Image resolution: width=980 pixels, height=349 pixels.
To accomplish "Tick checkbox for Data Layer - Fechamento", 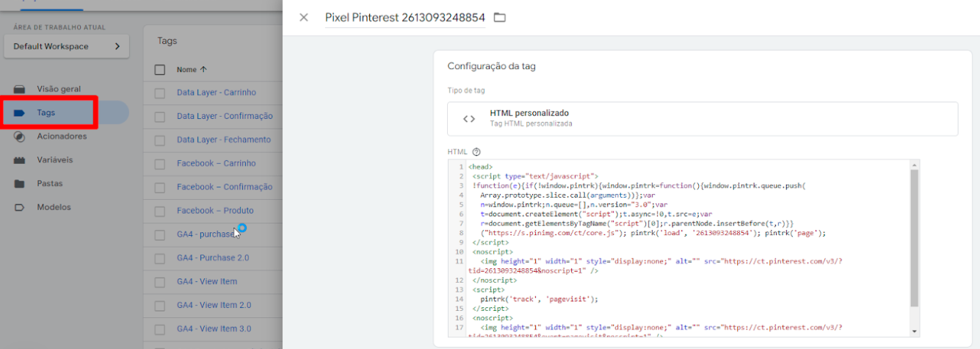I will pos(160,140).
